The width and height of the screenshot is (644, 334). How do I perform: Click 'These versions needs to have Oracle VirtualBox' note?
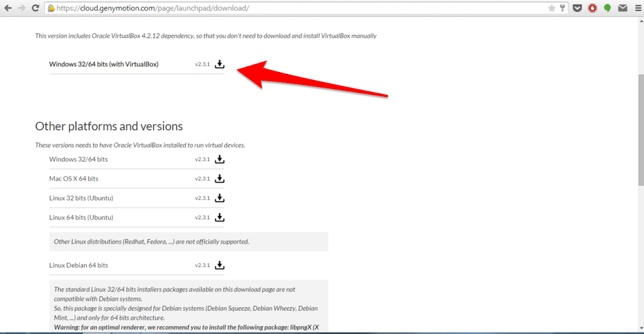139,145
